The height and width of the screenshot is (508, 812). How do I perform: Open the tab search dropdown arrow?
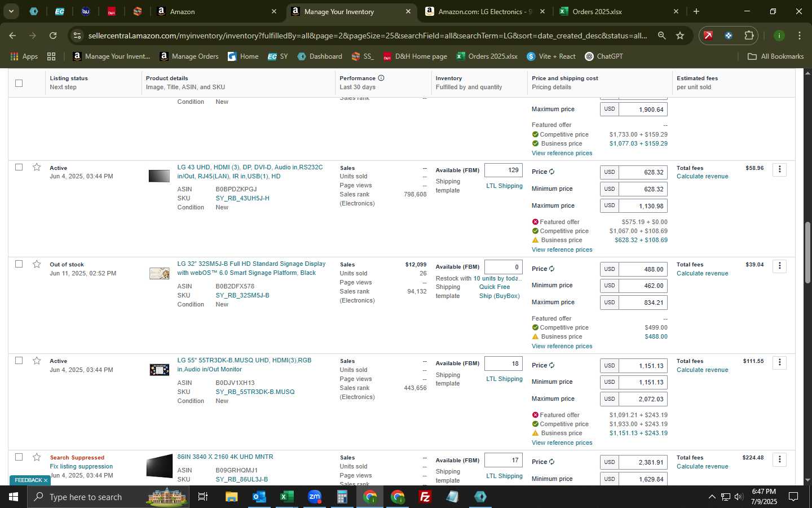11,11
